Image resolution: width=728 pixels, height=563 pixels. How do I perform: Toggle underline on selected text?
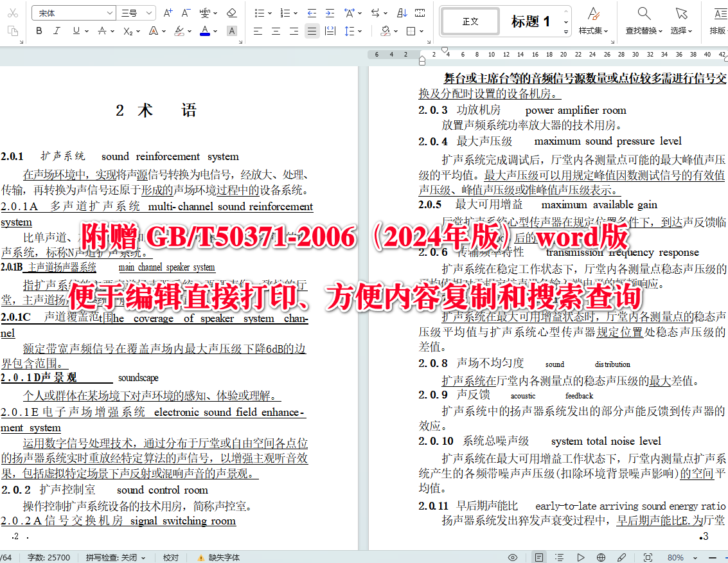pos(75,30)
